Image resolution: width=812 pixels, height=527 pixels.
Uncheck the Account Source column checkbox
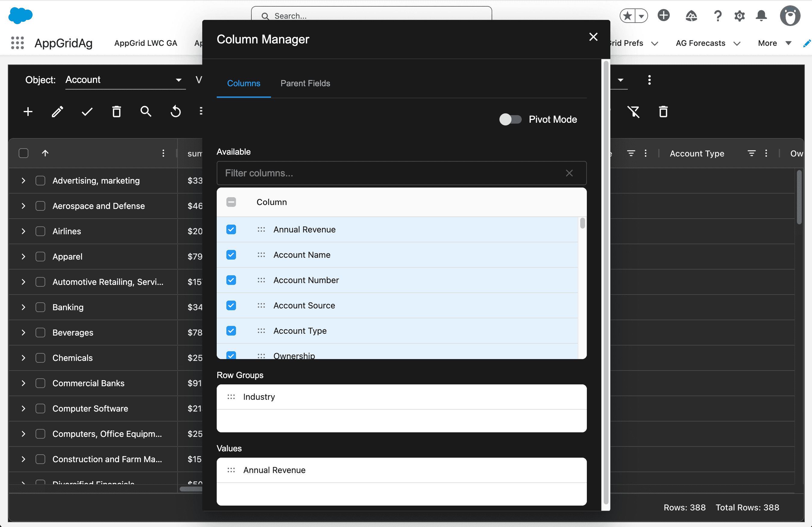[x=231, y=305]
